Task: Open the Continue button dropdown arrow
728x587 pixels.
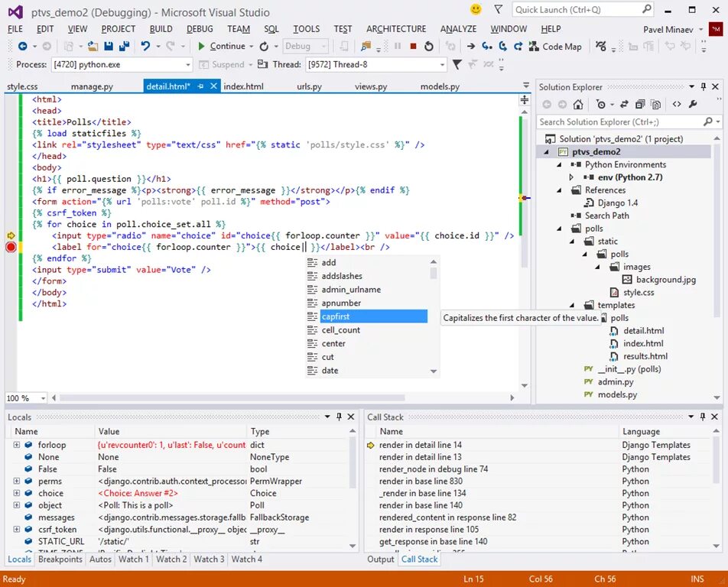Action: (251, 47)
